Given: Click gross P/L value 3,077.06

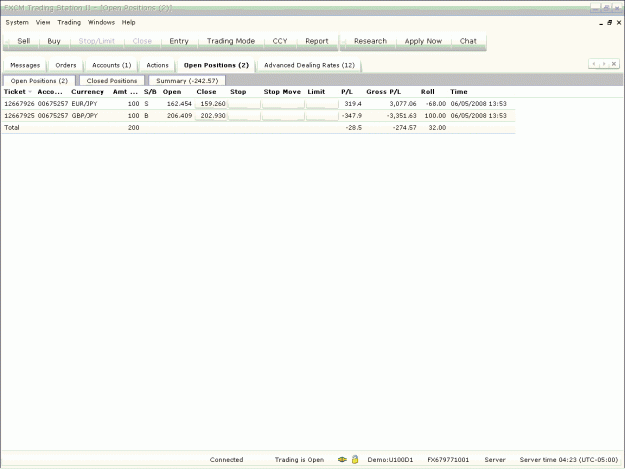Looking at the screenshot, I should coord(403,104).
